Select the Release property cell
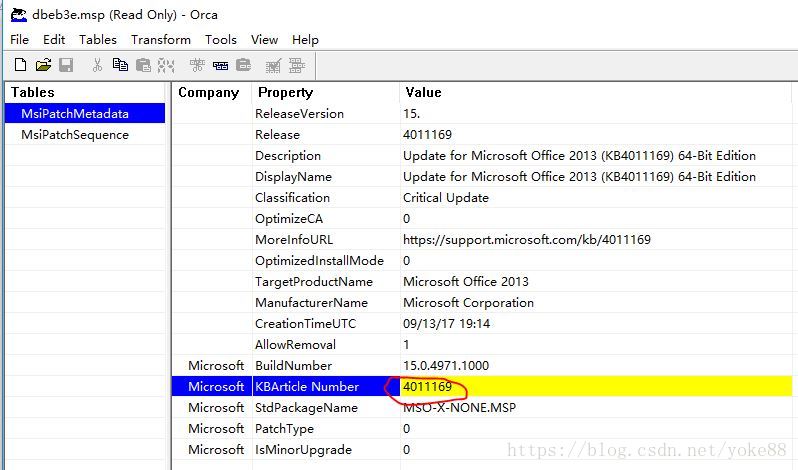798x470 pixels. [277, 135]
